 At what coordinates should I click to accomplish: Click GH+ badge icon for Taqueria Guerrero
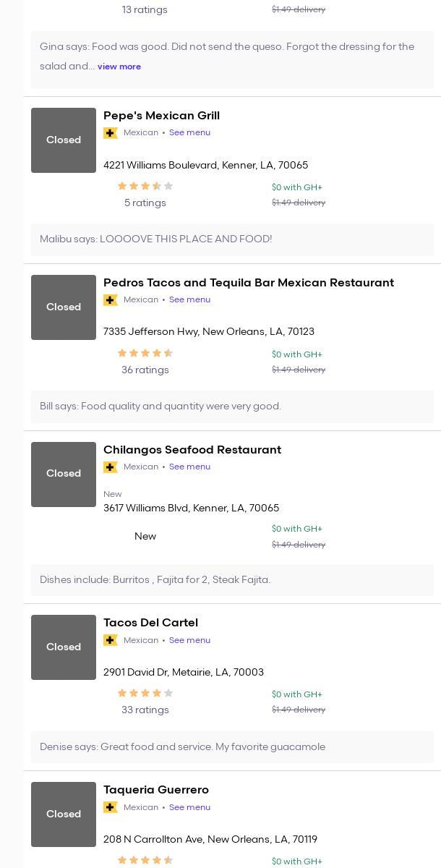111,807
